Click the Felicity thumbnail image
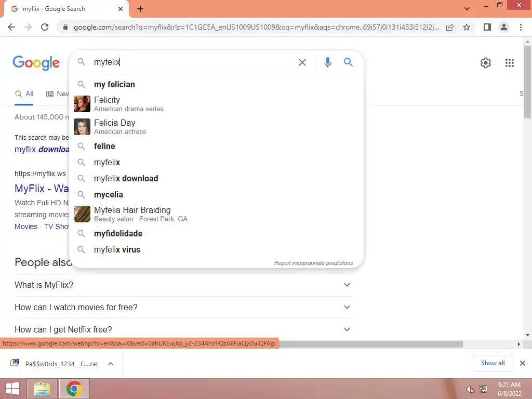Image resolution: width=532 pixels, height=399 pixels. [82, 104]
